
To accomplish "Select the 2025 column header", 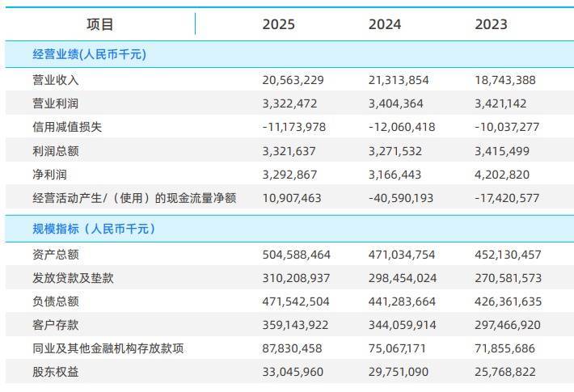I will tap(279, 24).
